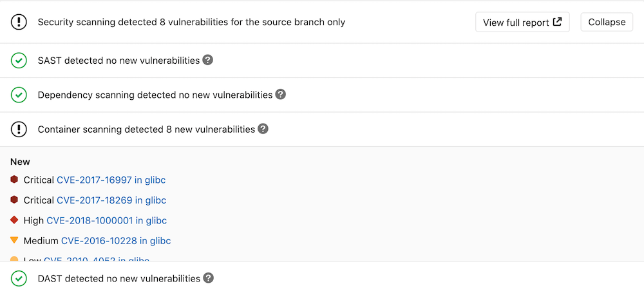The height and width of the screenshot is (295, 644).
Task: Click Container scanning warning exclamation icon
Action: (19, 129)
